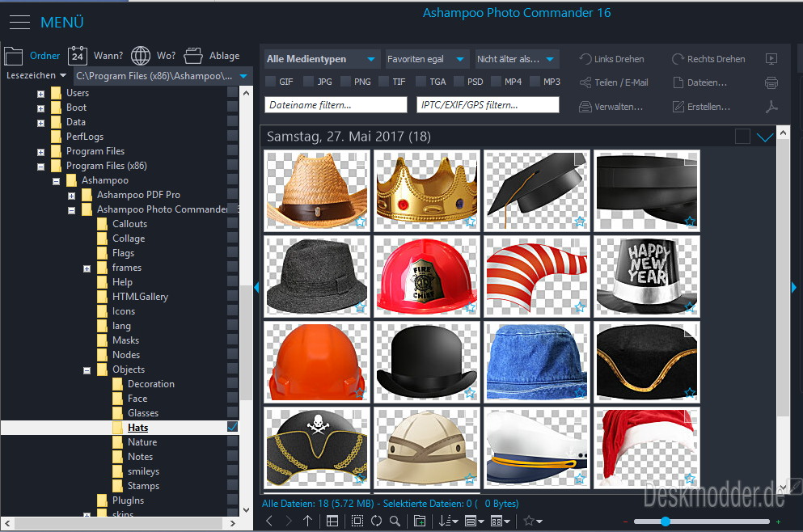
Task: Click the Erstellen... button
Action: click(x=701, y=107)
